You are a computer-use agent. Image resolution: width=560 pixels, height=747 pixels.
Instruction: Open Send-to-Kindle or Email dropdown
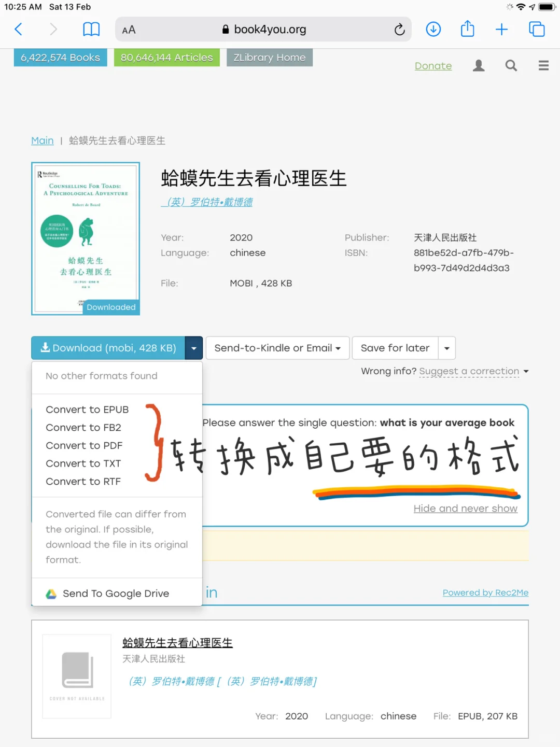277,348
